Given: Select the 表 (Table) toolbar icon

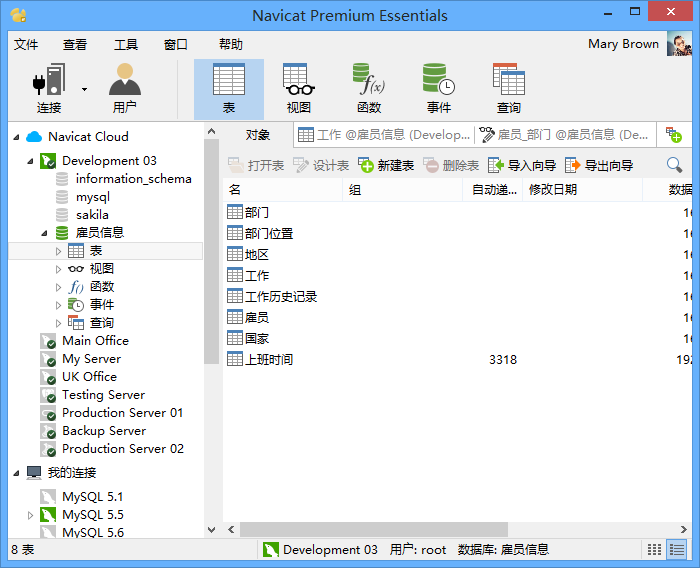Looking at the screenshot, I should point(229,89).
